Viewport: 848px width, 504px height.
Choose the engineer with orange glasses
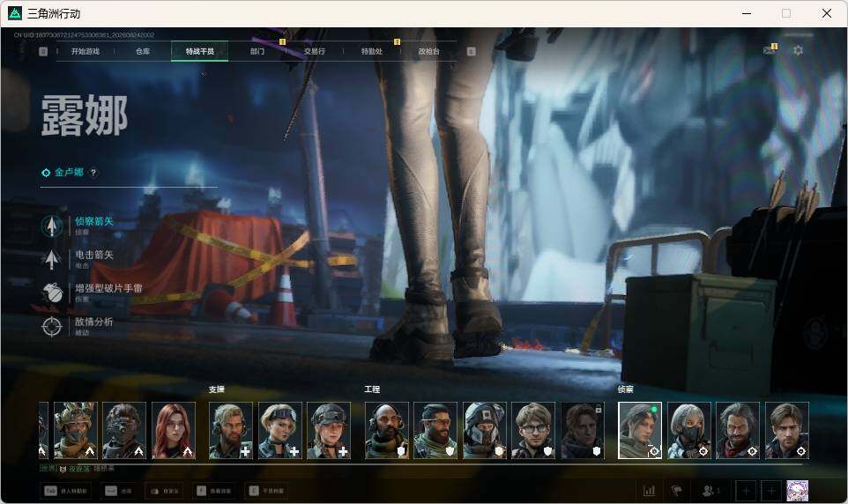coord(435,431)
